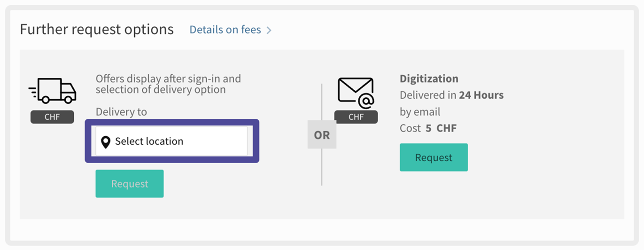
Task: Click the CHF badge under the envelope
Action: (x=356, y=117)
